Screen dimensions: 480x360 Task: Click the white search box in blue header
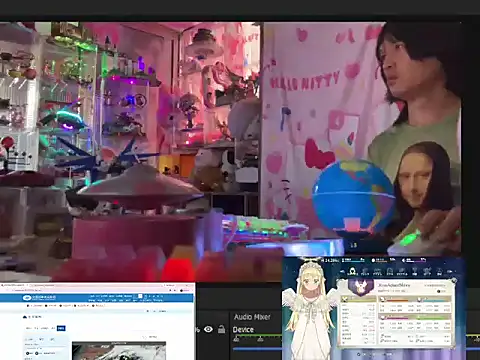click(140, 296)
